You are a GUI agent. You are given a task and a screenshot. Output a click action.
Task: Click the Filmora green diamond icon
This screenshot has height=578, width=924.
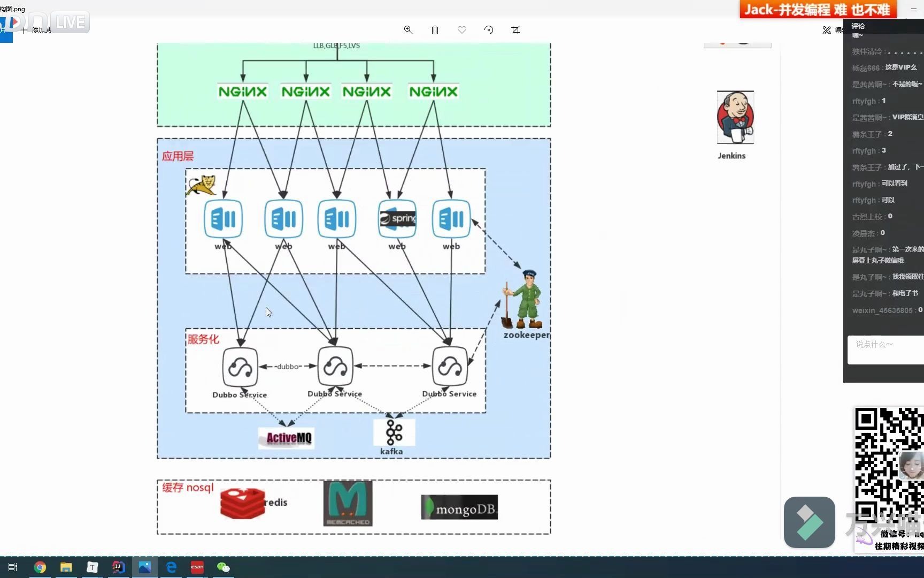click(810, 522)
